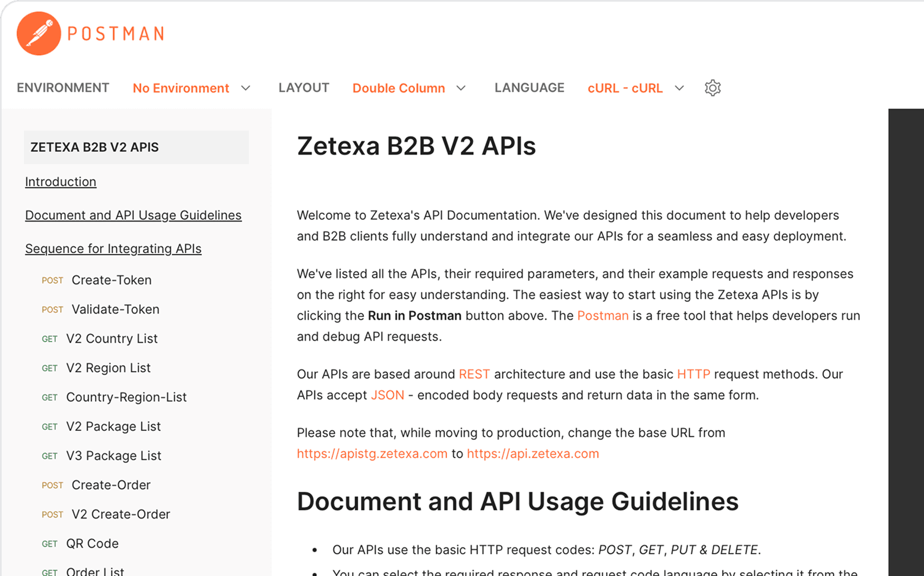Select the POST V2 Create-Order request
Viewport: 924px width, 576px height.
click(121, 515)
